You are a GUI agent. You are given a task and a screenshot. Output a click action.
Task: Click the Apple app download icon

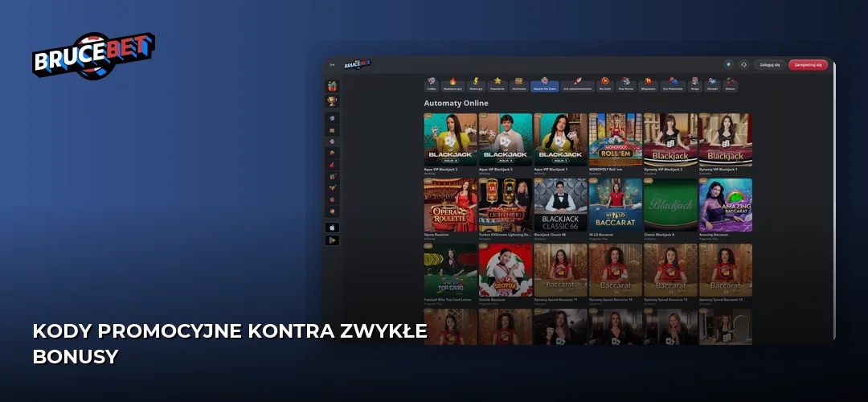point(332,228)
